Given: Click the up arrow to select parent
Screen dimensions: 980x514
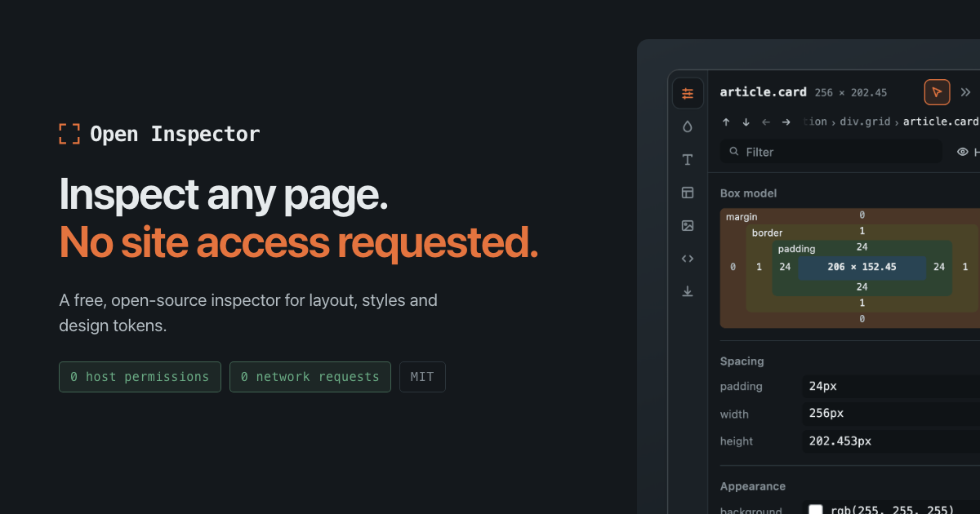Looking at the screenshot, I should (726, 122).
